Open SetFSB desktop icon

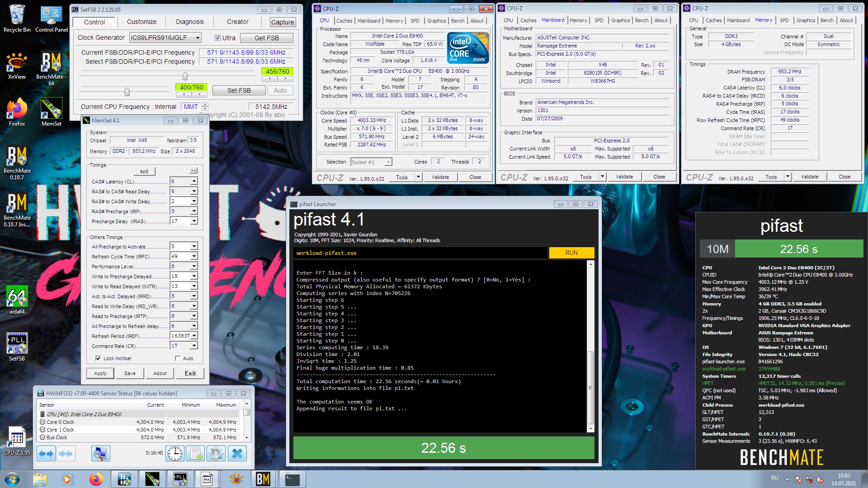[x=17, y=347]
